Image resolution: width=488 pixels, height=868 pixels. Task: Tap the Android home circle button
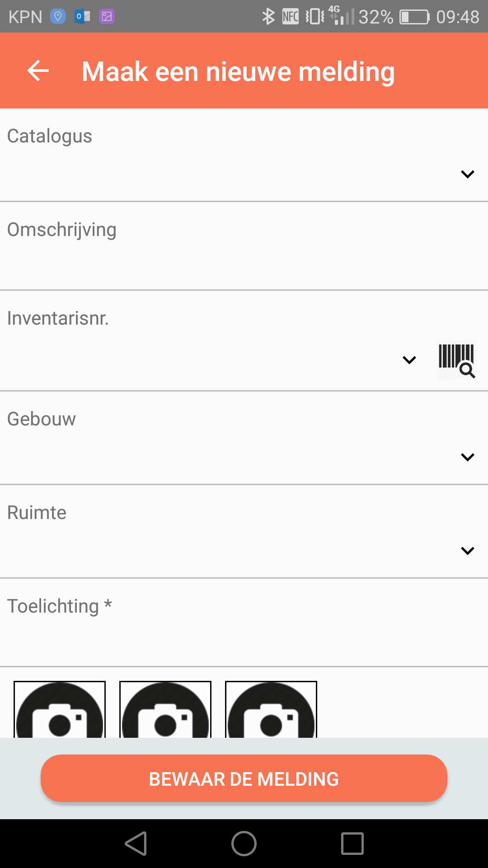click(x=244, y=844)
